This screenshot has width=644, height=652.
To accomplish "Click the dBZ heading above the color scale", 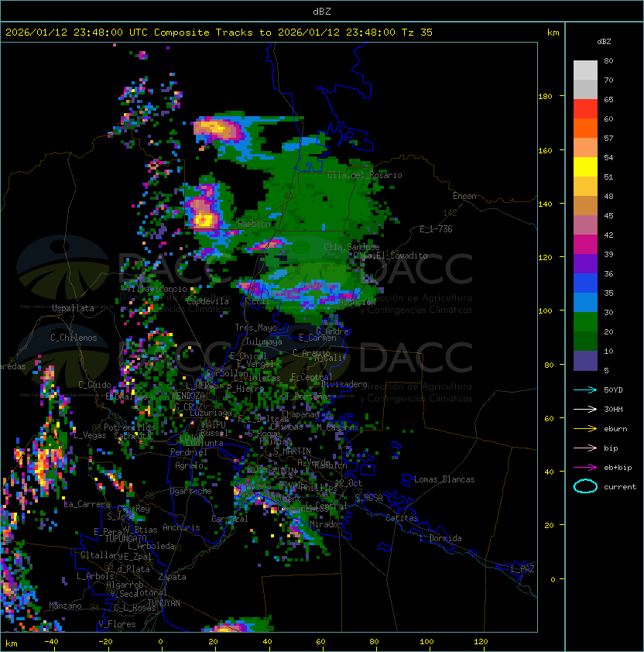I will coord(604,42).
